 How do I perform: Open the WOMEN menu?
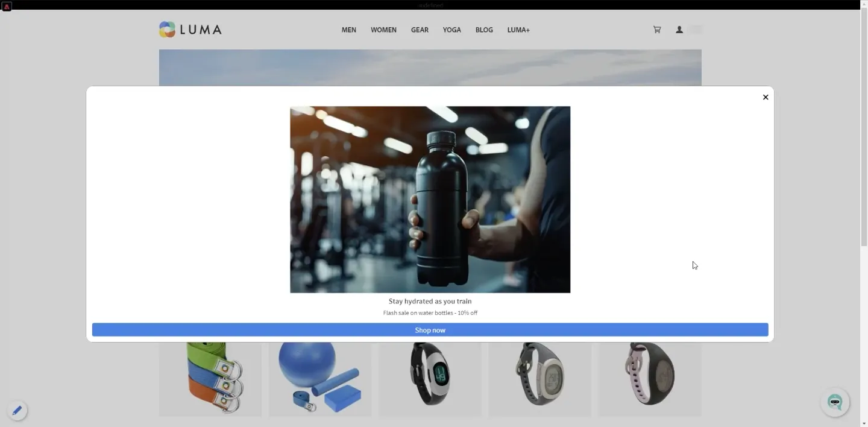[x=383, y=30]
